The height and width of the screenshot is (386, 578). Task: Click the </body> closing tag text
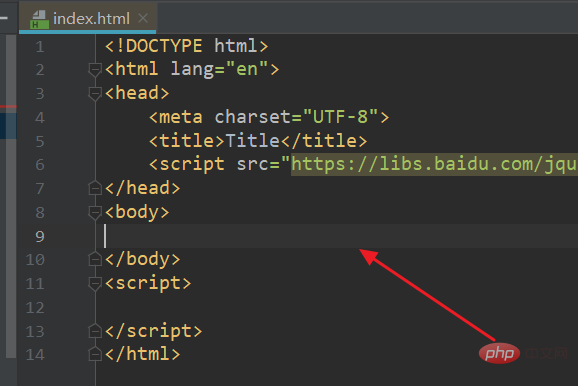coord(143,259)
